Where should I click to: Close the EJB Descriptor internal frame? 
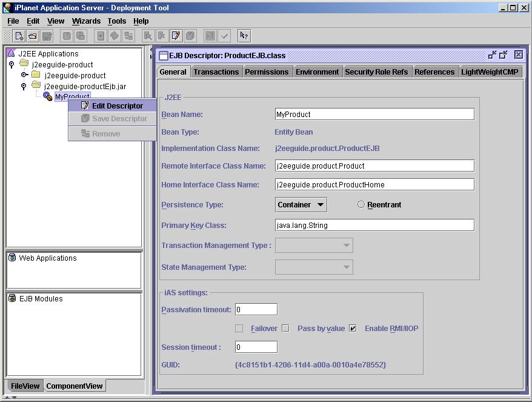click(x=519, y=55)
